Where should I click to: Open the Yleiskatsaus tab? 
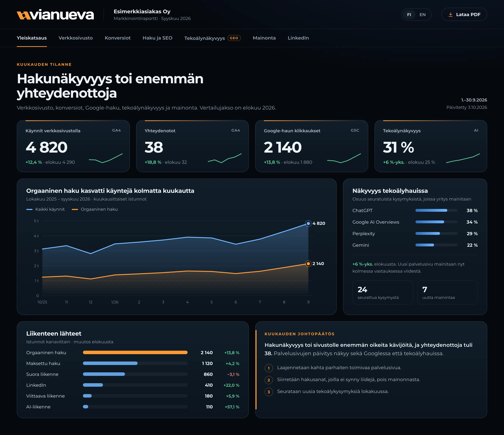point(32,38)
